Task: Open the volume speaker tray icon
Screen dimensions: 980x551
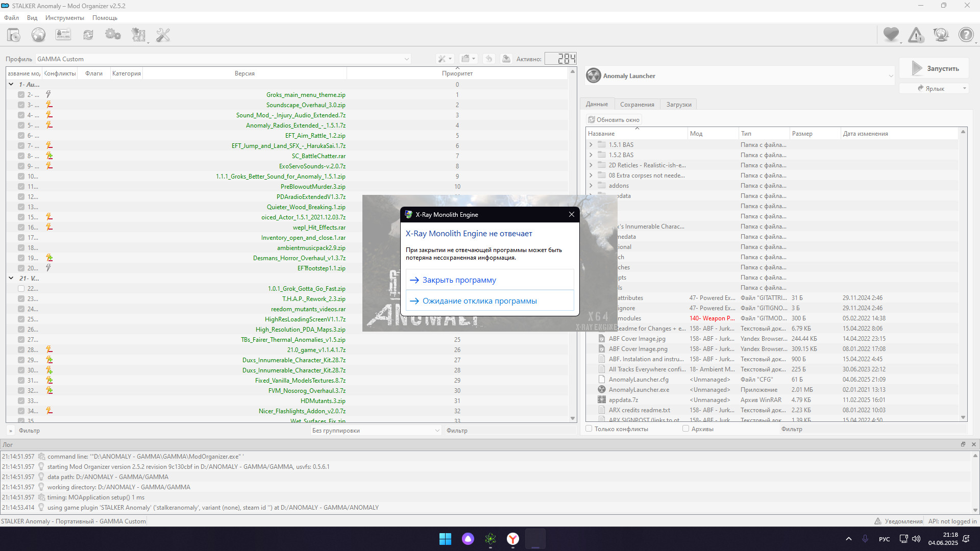Action: (x=916, y=539)
